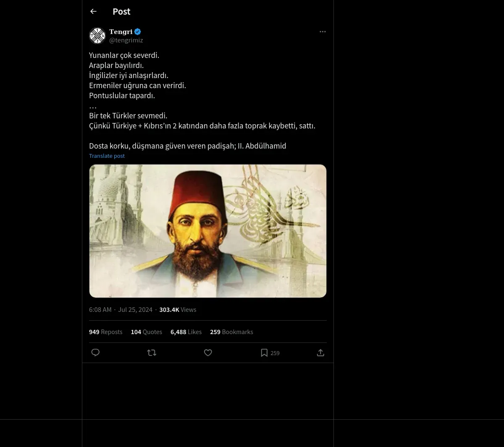Screen dimensions: 504x447
Task: Toggle the bookmark icon
Action: (264, 353)
